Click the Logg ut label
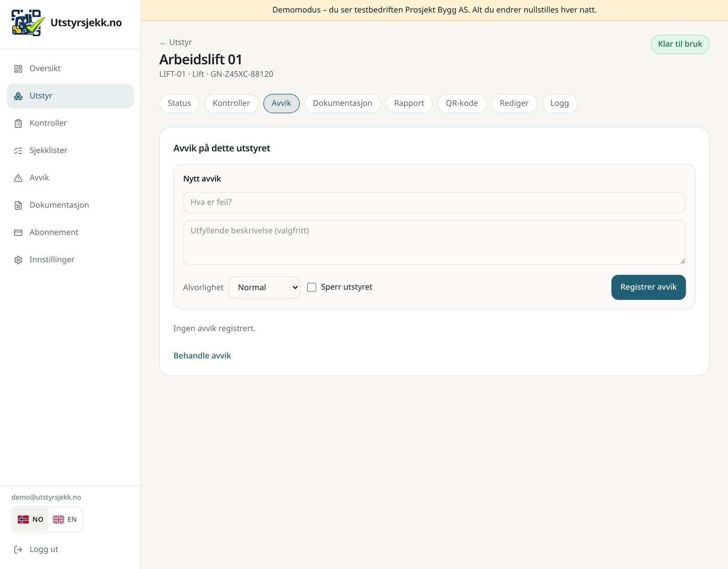 tap(44, 549)
